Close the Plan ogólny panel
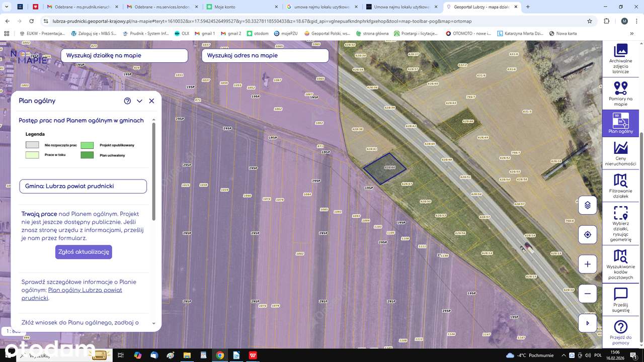Image resolution: width=644 pixels, height=362 pixels. (151, 101)
